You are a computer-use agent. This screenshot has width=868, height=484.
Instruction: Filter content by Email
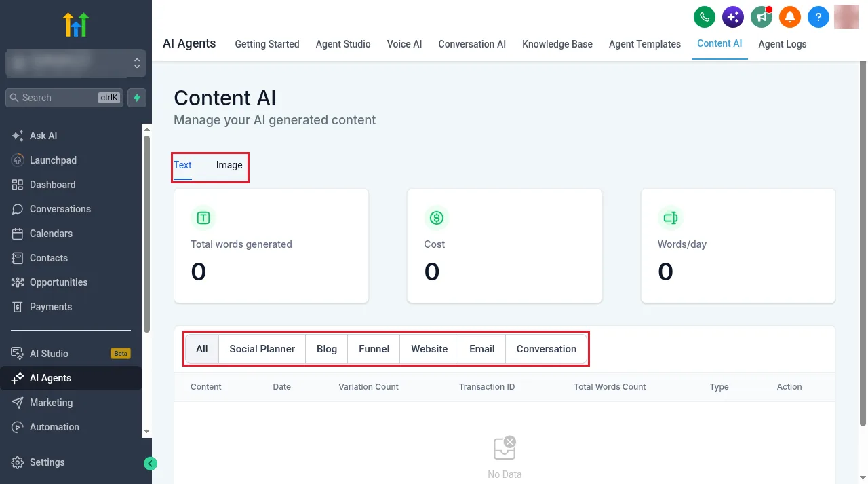(x=482, y=349)
